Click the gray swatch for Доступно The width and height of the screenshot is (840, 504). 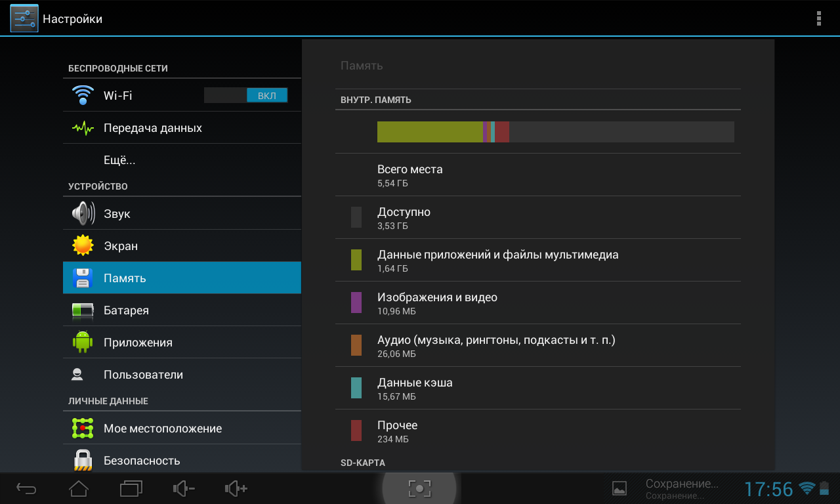356,217
